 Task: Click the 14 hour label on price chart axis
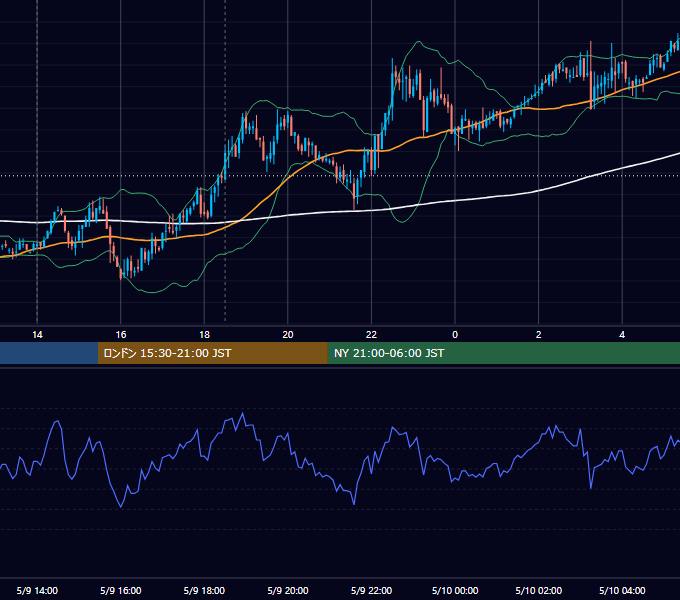click(37, 335)
